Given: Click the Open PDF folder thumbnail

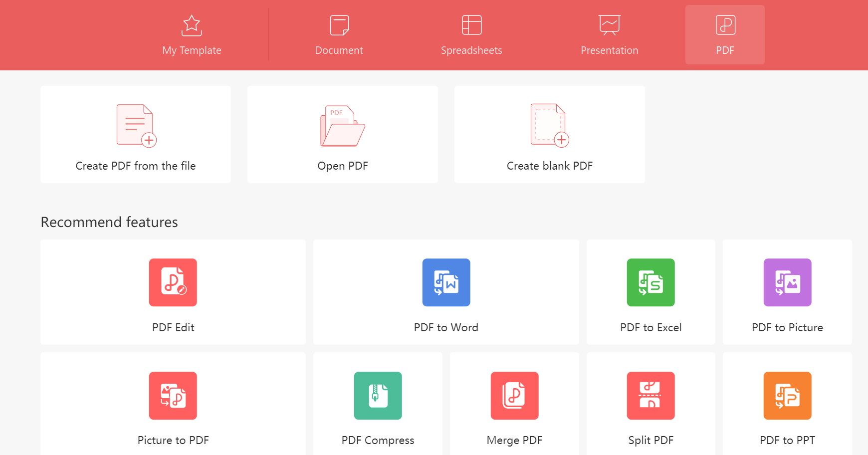Looking at the screenshot, I should pyautogui.click(x=342, y=125).
